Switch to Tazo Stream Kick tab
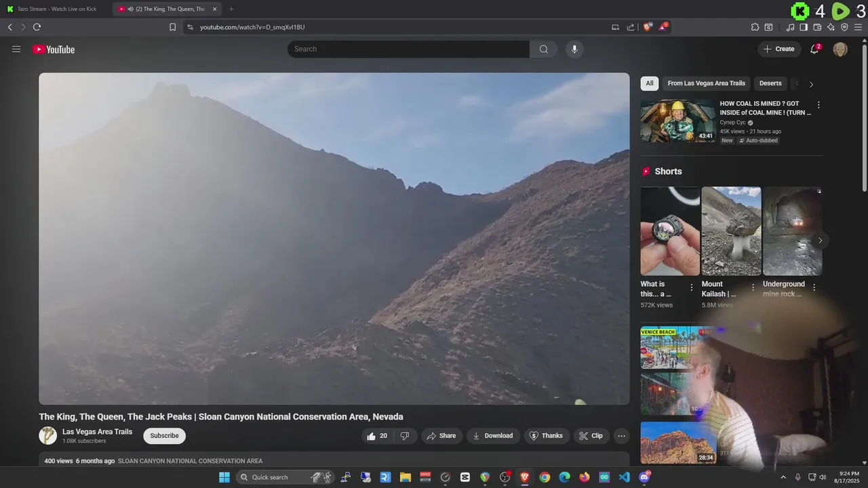Screen dimensions: 868x488 click(56, 9)
